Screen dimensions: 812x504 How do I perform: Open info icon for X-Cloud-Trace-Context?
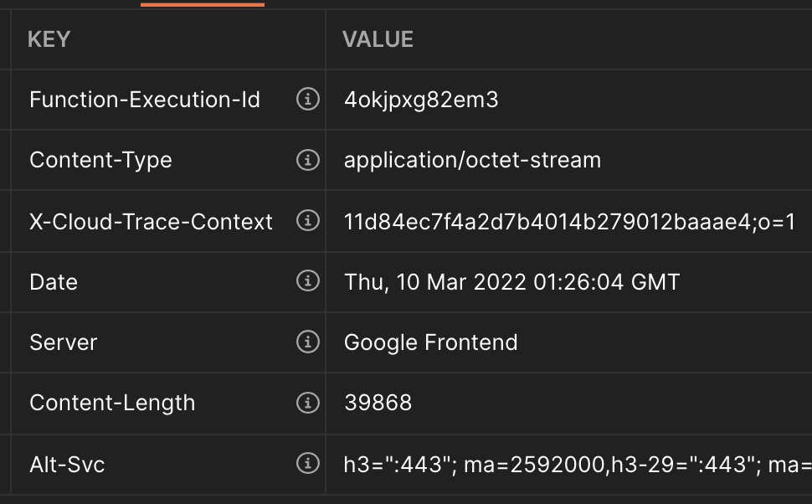(x=307, y=221)
